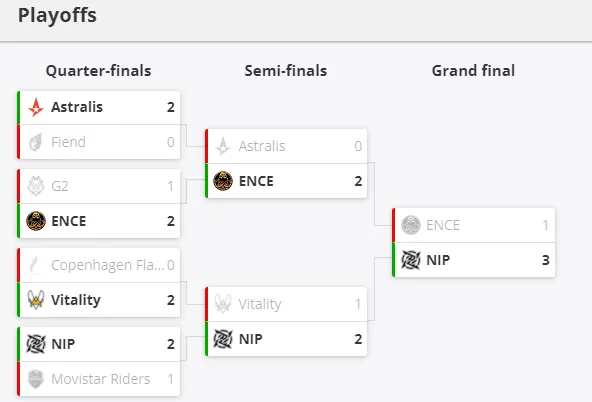Select NIP grand final score 3
The width and height of the screenshot is (592, 402).
click(x=546, y=260)
